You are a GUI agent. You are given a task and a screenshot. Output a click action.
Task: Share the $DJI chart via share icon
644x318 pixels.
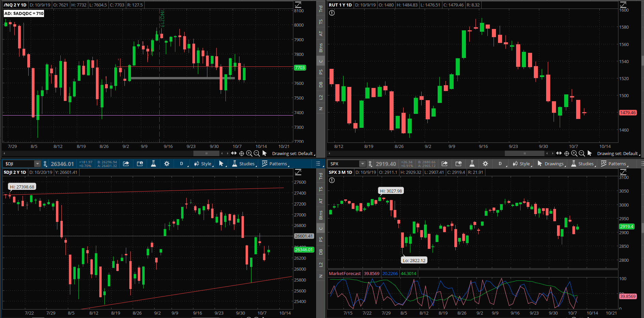pyautogui.click(x=126, y=164)
